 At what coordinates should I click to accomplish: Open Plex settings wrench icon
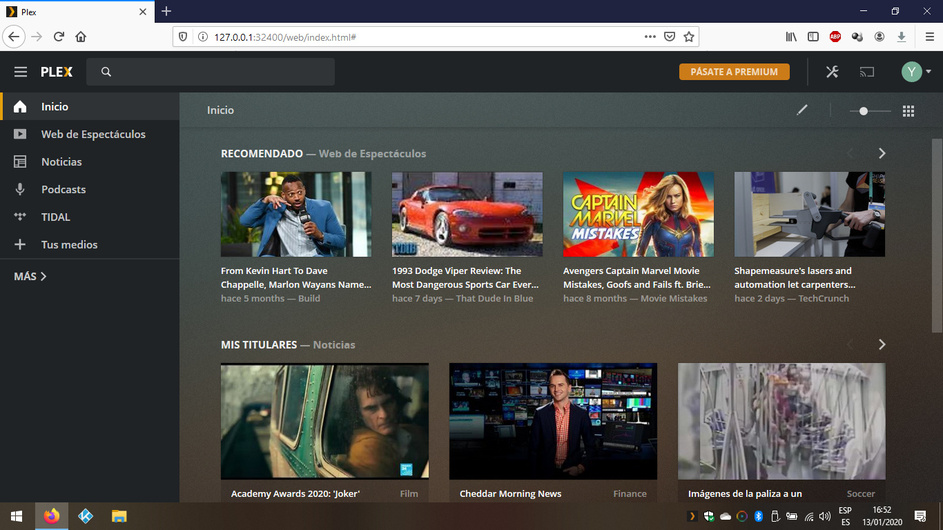click(x=832, y=72)
